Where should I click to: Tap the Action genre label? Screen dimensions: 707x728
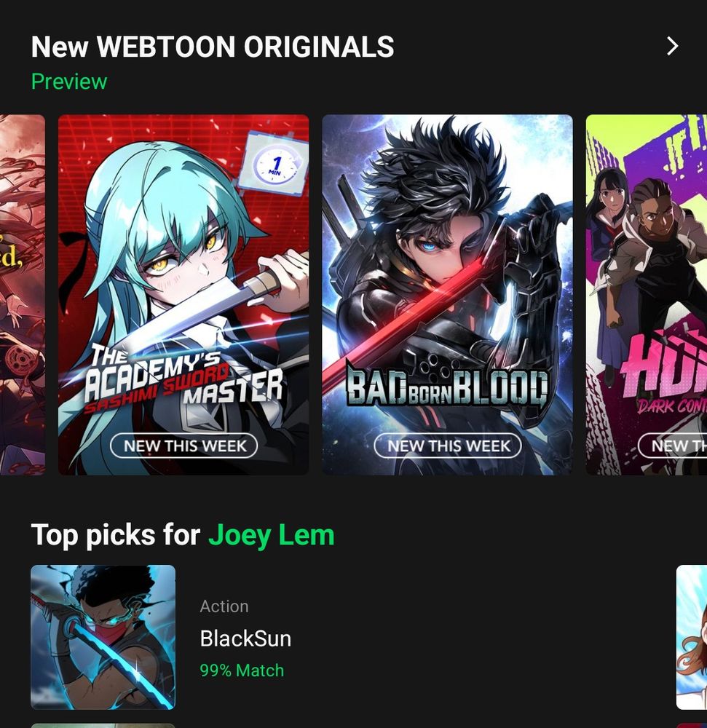point(224,606)
